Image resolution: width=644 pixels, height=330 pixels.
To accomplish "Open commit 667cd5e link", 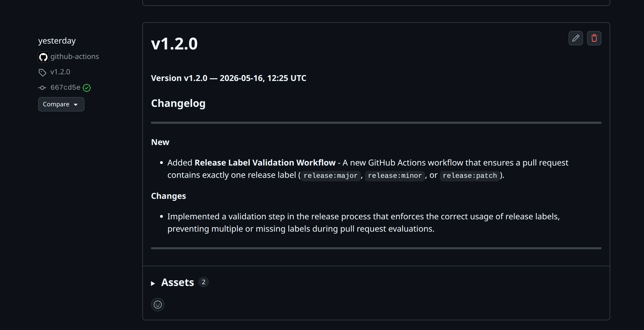I will [65, 87].
